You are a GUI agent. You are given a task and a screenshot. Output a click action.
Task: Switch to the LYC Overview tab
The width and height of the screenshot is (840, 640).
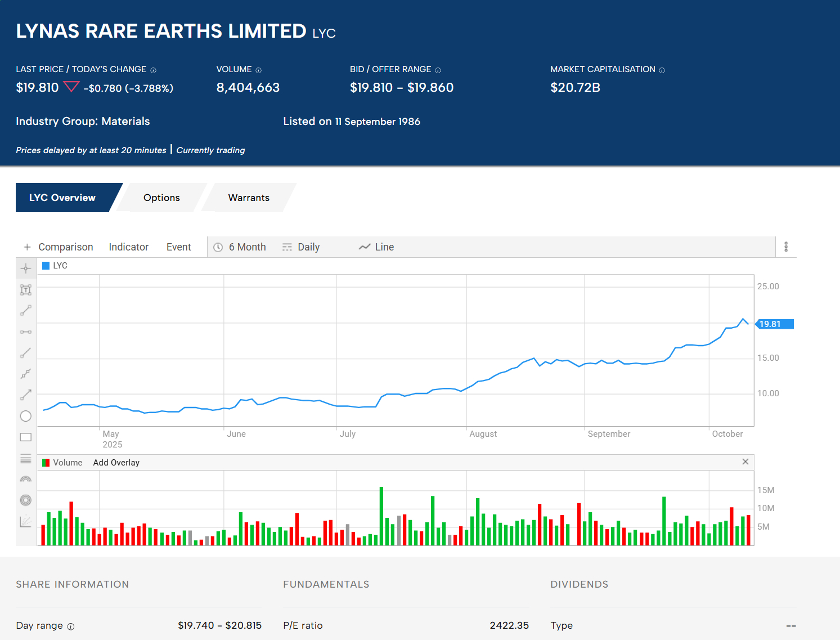[x=62, y=198]
